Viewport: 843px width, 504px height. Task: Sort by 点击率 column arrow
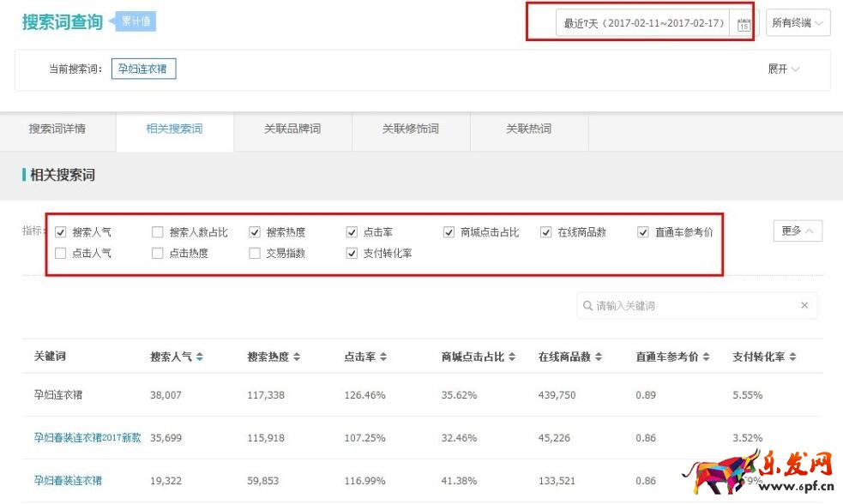tap(383, 357)
